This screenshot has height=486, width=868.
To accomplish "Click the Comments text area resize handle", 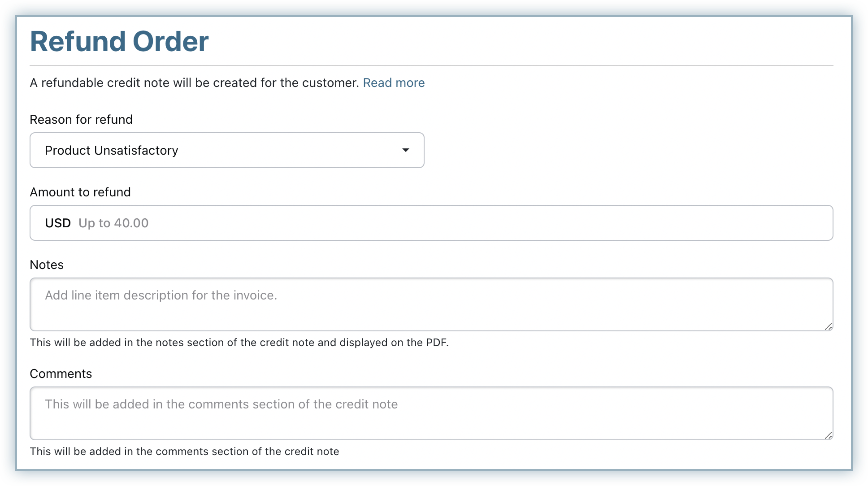I will pos(828,435).
